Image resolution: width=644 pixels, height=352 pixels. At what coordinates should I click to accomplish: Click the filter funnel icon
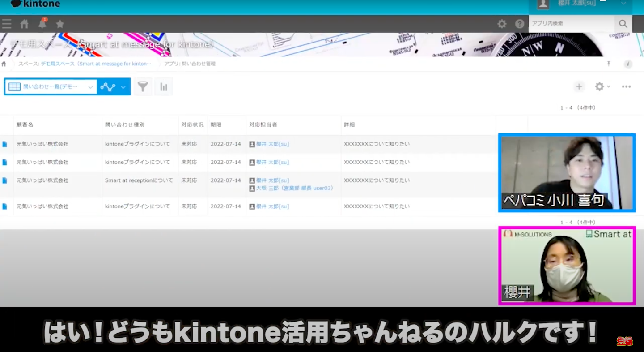[x=143, y=86]
